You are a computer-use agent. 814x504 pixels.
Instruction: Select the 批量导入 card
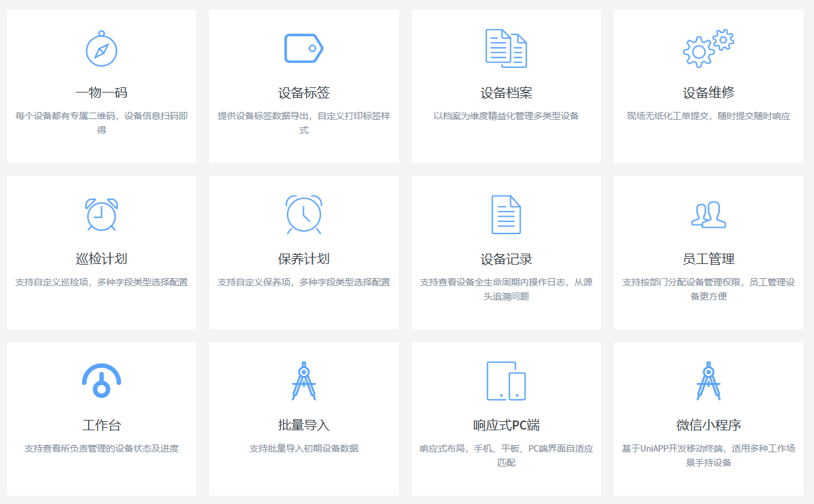click(x=303, y=417)
